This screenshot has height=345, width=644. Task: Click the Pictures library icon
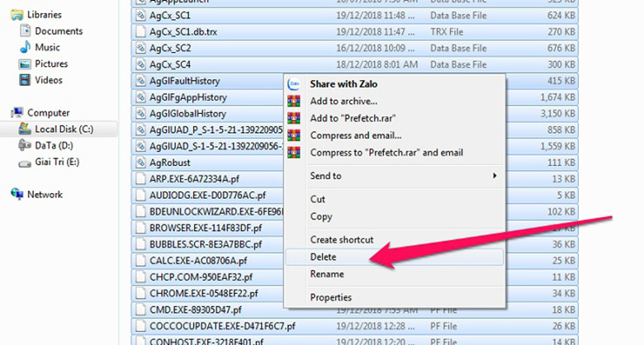coord(26,64)
